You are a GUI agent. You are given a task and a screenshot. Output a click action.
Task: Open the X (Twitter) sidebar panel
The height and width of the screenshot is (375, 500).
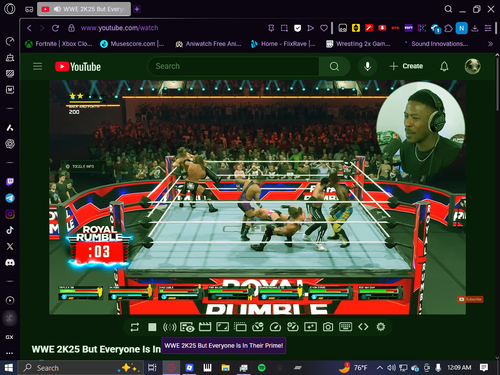[x=10, y=246]
